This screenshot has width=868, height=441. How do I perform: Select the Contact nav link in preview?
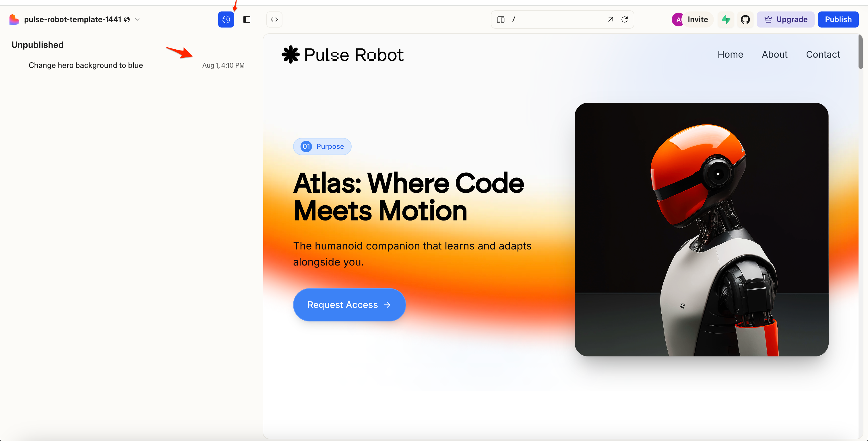(823, 54)
